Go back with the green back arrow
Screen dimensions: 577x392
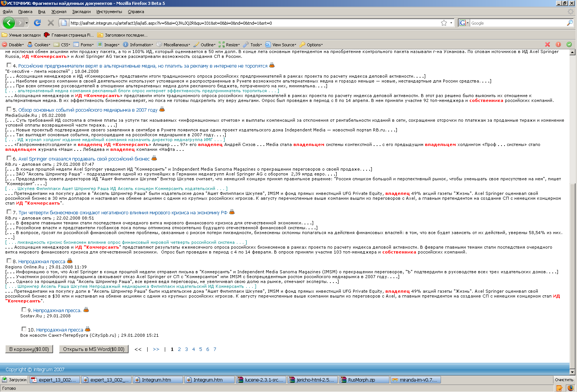pos(9,23)
